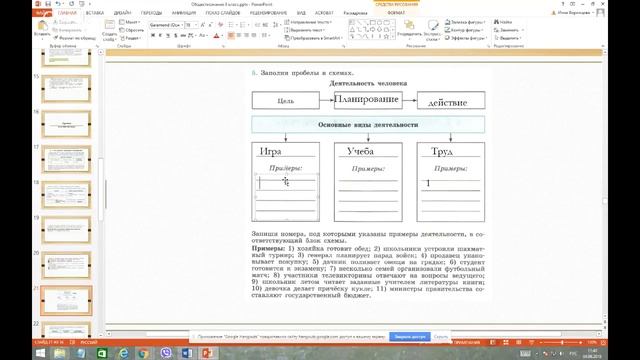
Task: Open the Layout (Макет) dropdown
Action: pyautogui.click(x=130, y=22)
